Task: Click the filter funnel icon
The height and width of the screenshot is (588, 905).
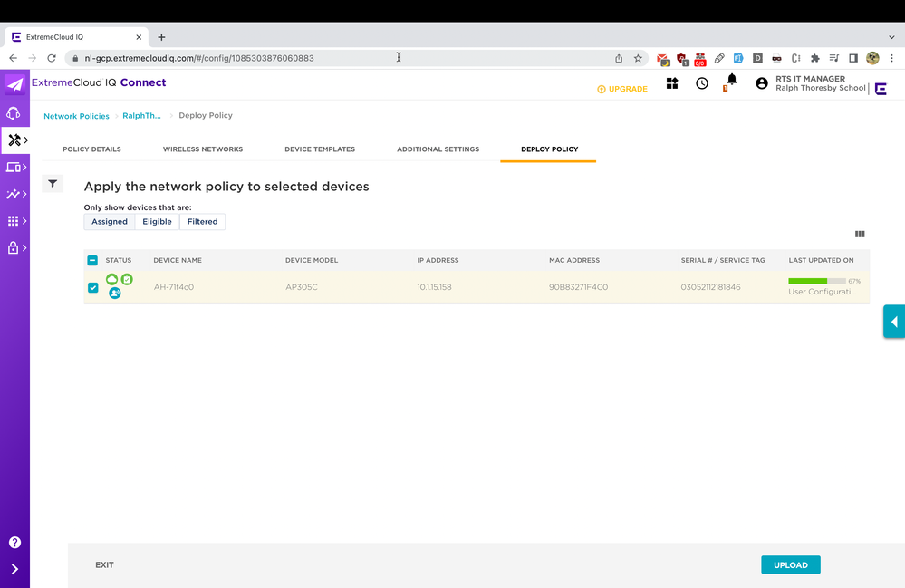Action: click(53, 184)
